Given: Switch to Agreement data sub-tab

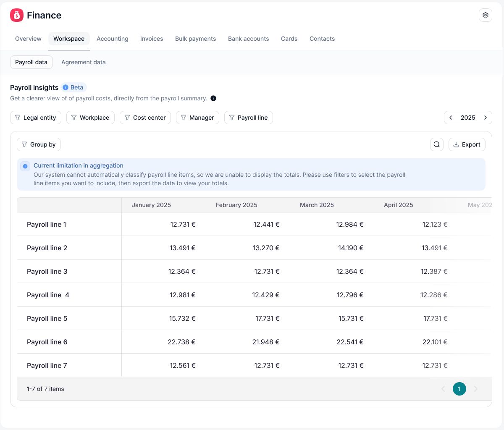Looking at the screenshot, I should point(84,62).
